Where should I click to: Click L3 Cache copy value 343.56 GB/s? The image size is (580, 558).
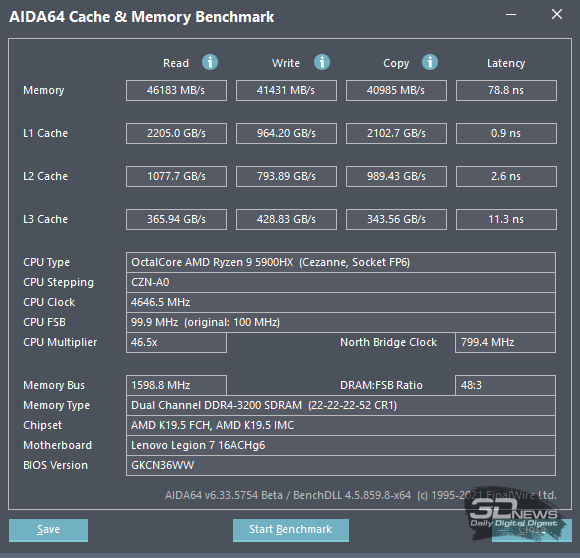click(396, 219)
